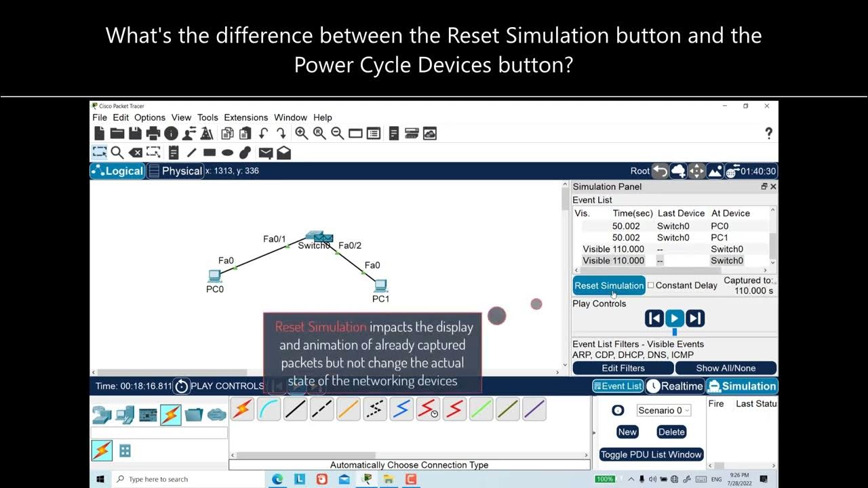Pick the Add Simple PDU envelope
Image resolution: width=868 pixels, height=488 pixels.
(266, 153)
